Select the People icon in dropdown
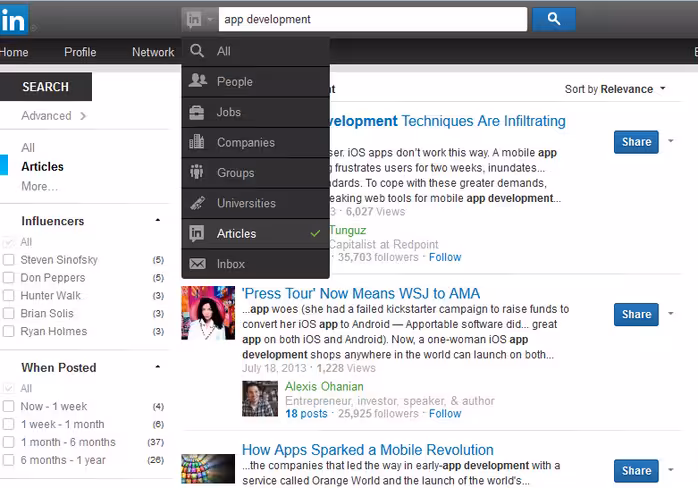The width and height of the screenshot is (698, 488). [x=198, y=81]
